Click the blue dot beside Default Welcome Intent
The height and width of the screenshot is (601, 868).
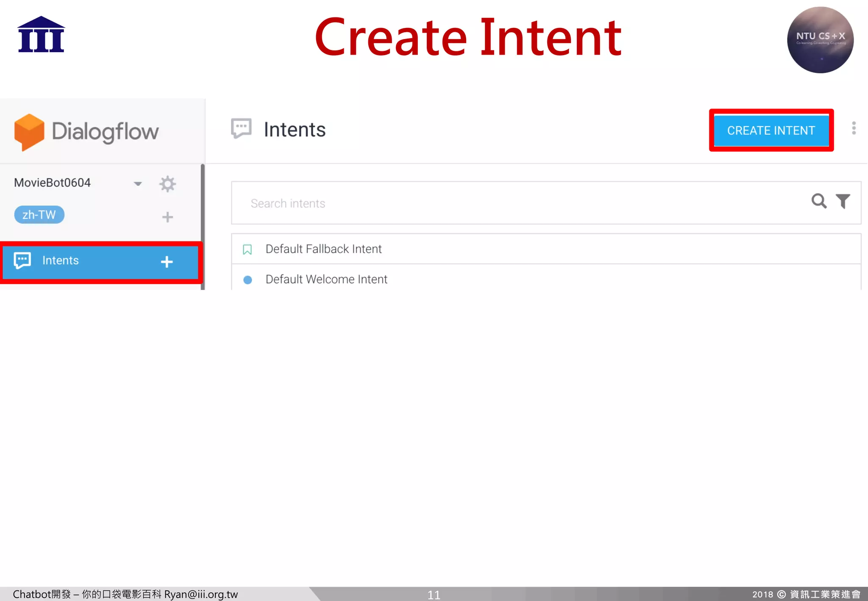pyautogui.click(x=248, y=280)
